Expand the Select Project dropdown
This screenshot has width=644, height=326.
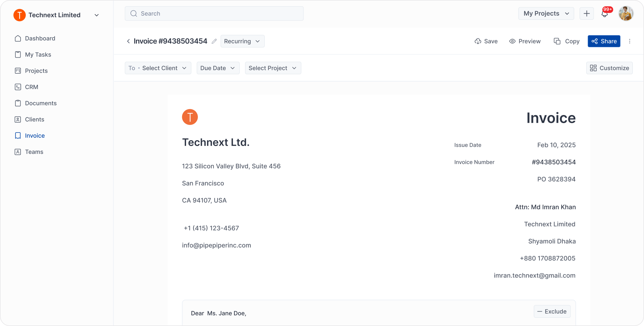(x=273, y=68)
